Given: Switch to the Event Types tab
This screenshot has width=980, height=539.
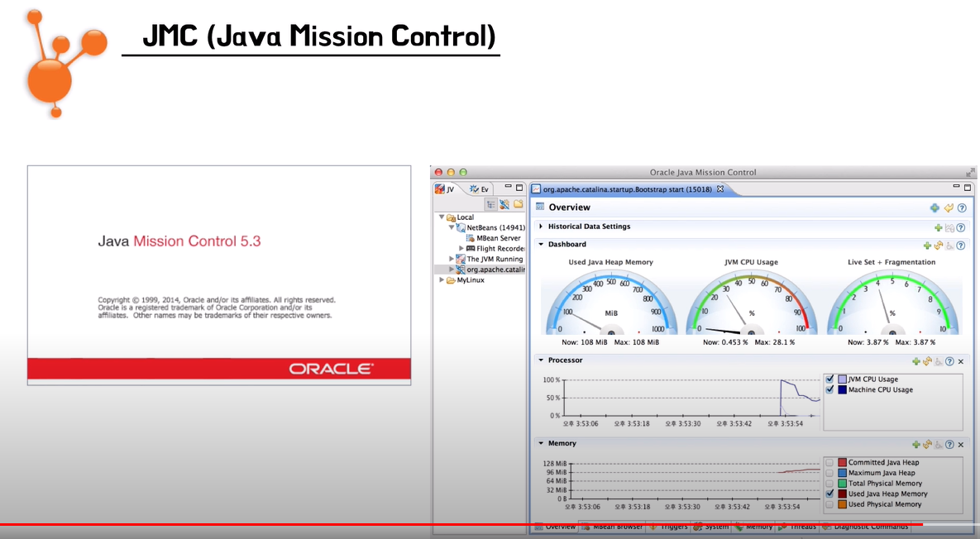Looking at the screenshot, I should point(480,188).
